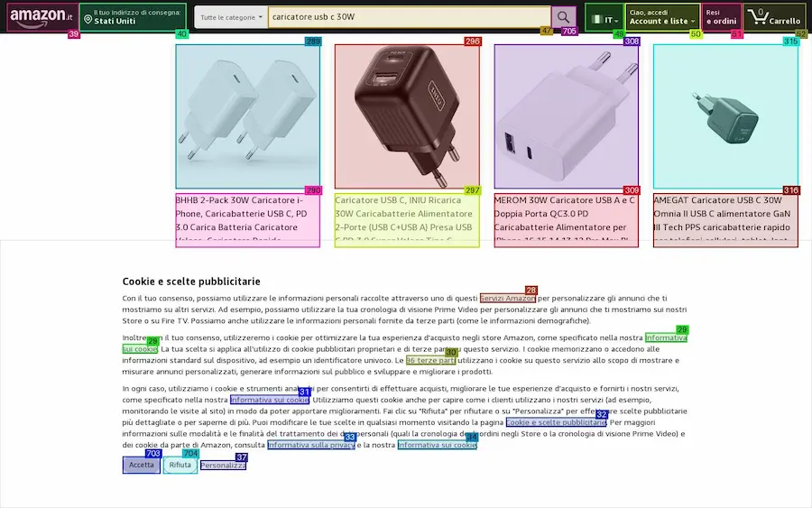This screenshot has height=508, width=812.
Task: Click Rifiuta cookie button
Action: 180,465
